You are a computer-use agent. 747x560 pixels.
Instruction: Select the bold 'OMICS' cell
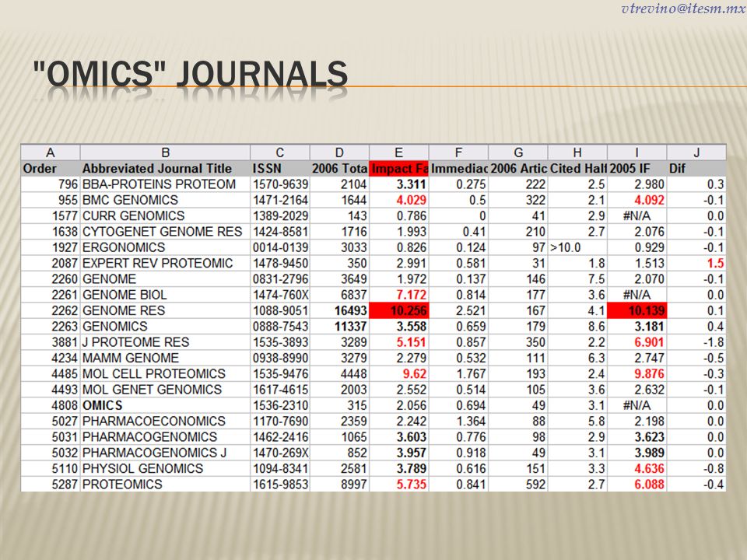click(165, 405)
